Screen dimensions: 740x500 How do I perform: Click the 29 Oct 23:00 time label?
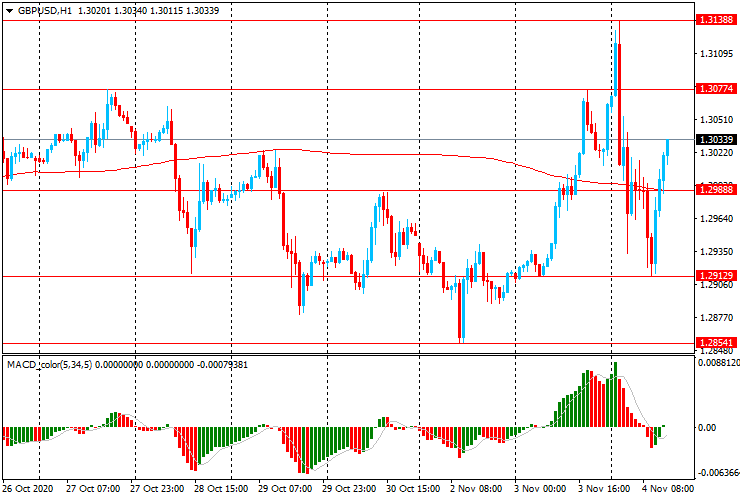349,489
